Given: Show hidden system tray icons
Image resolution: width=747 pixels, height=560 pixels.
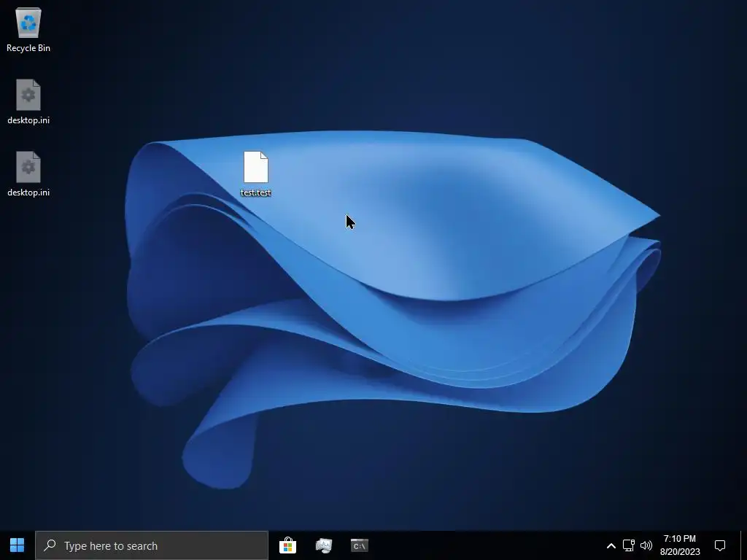Looking at the screenshot, I should tap(611, 545).
